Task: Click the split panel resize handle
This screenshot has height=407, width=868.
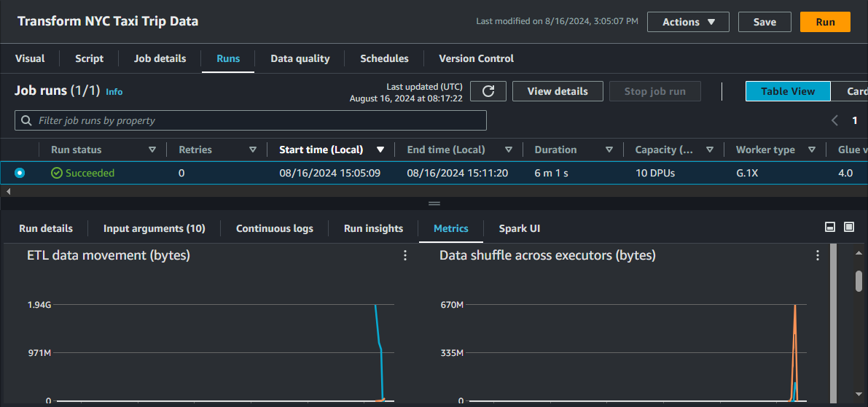Action: point(434,204)
